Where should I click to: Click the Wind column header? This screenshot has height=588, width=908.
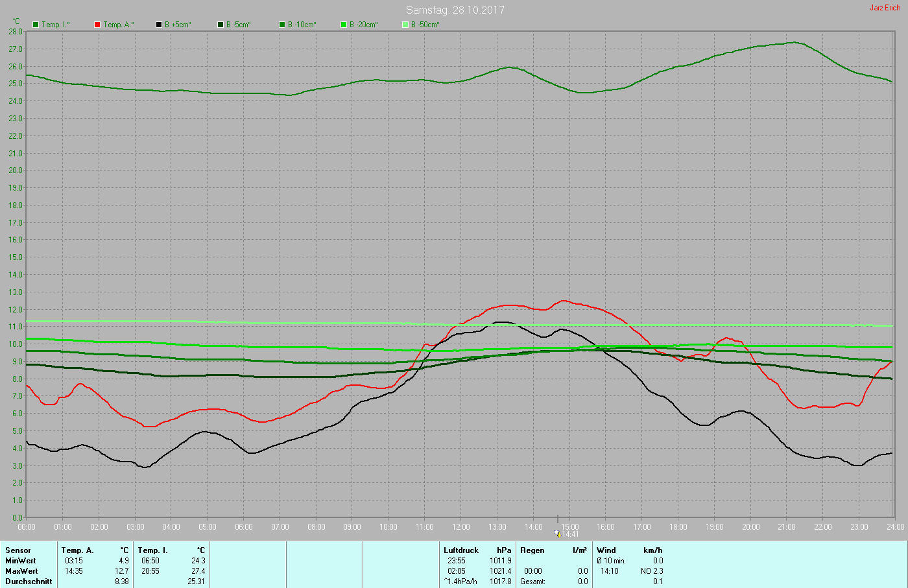pos(606,550)
